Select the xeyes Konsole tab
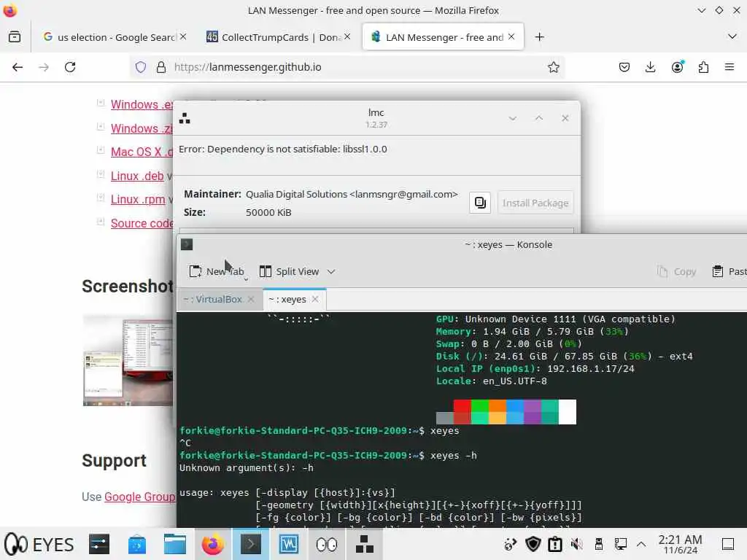 tap(287, 300)
